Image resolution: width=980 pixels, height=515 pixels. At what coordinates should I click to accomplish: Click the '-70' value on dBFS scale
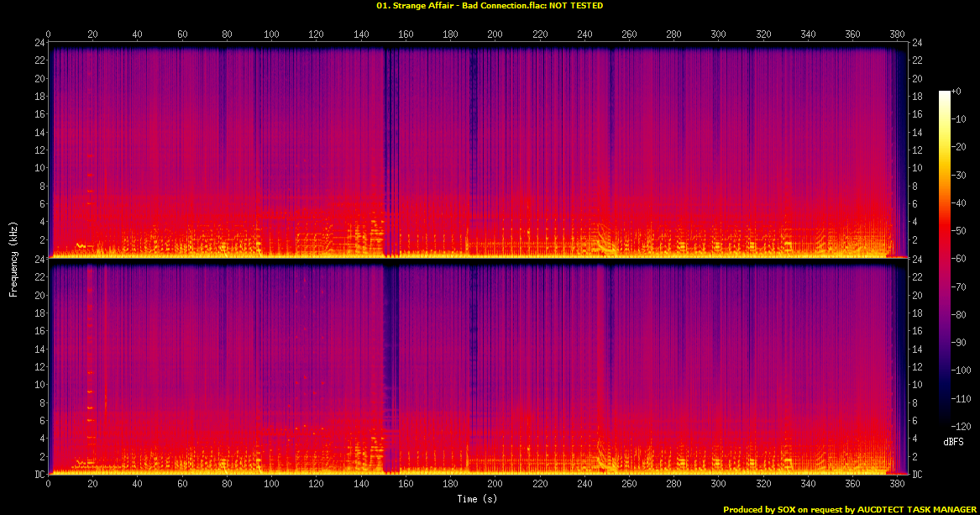click(958, 286)
